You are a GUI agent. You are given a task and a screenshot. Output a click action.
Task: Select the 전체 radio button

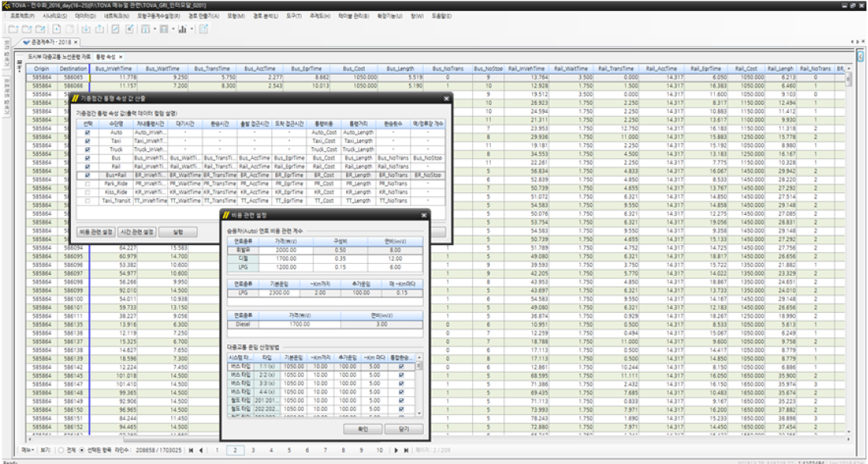coord(62,450)
